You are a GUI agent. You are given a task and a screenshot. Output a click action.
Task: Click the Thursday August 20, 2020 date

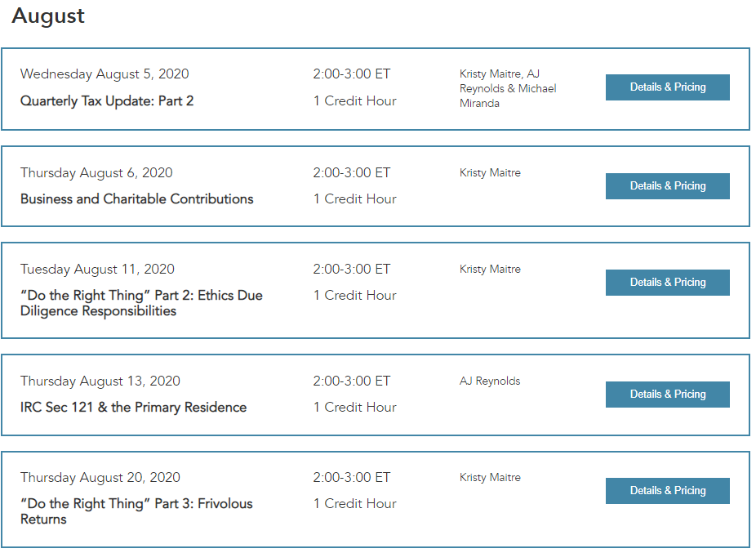100,478
